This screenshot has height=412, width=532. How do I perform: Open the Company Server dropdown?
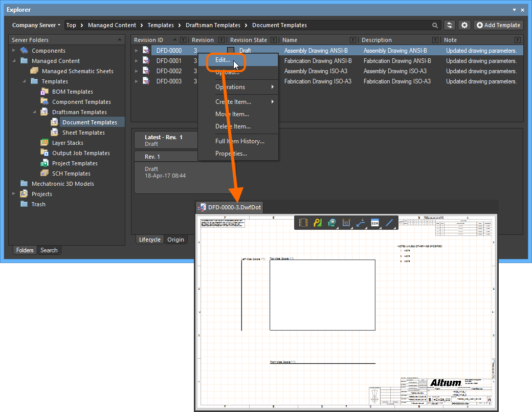36,25
